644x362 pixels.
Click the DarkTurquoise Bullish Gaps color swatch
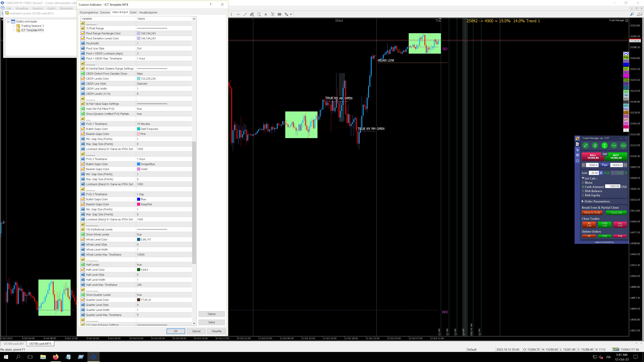[x=139, y=129]
